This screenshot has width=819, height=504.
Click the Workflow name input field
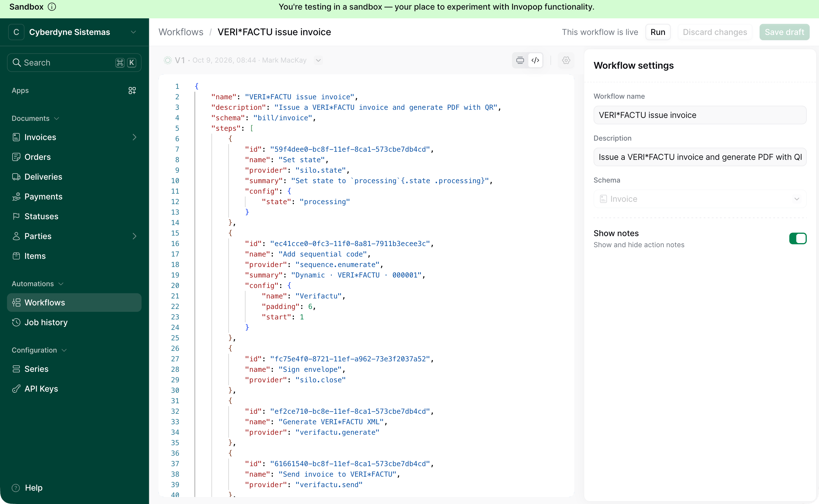coord(700,115)
